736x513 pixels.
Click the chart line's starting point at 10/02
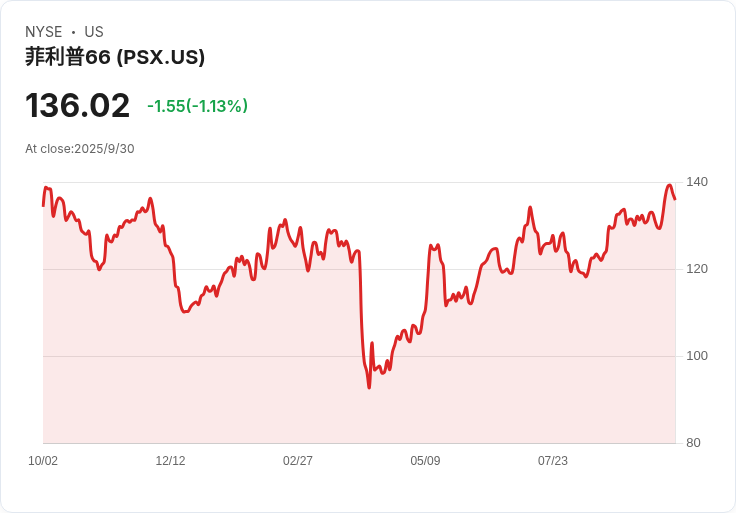[43, 206]
